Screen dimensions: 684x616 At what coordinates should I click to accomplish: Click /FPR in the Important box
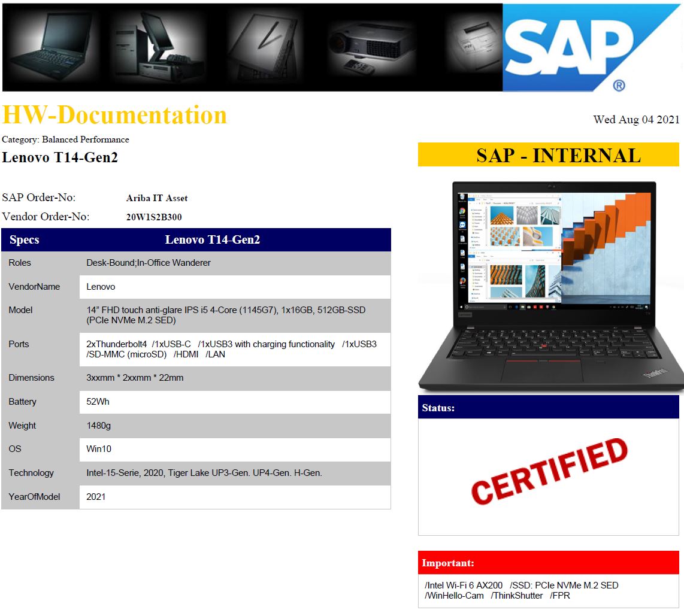click(x=559, y=596)
